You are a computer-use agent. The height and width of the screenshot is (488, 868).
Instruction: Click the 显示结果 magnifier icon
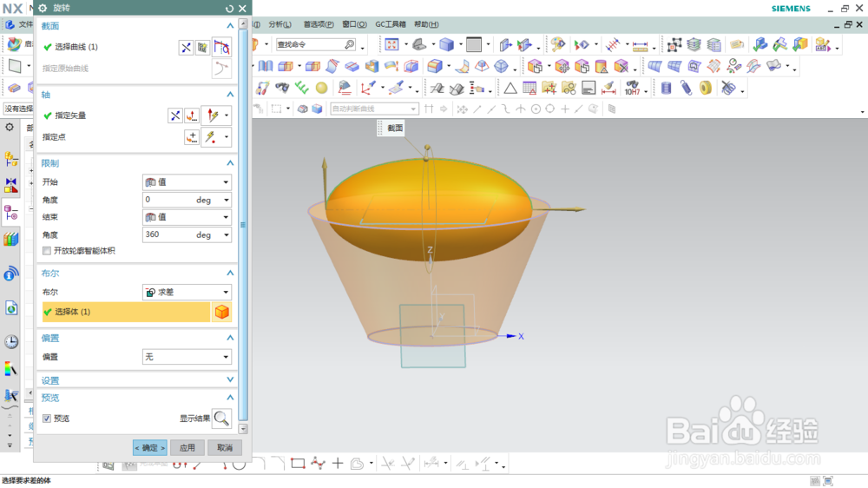point(221,419)
